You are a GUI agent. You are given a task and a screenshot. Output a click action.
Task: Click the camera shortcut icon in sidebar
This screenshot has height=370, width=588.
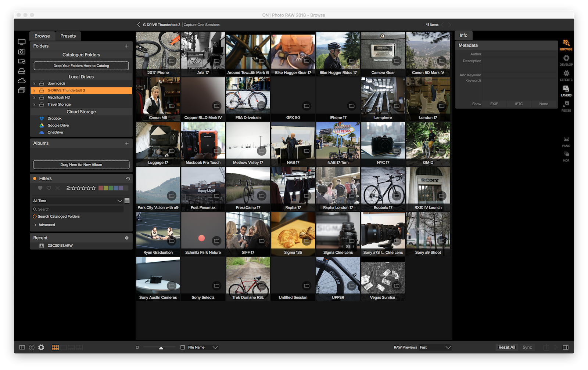coord(22,52)
